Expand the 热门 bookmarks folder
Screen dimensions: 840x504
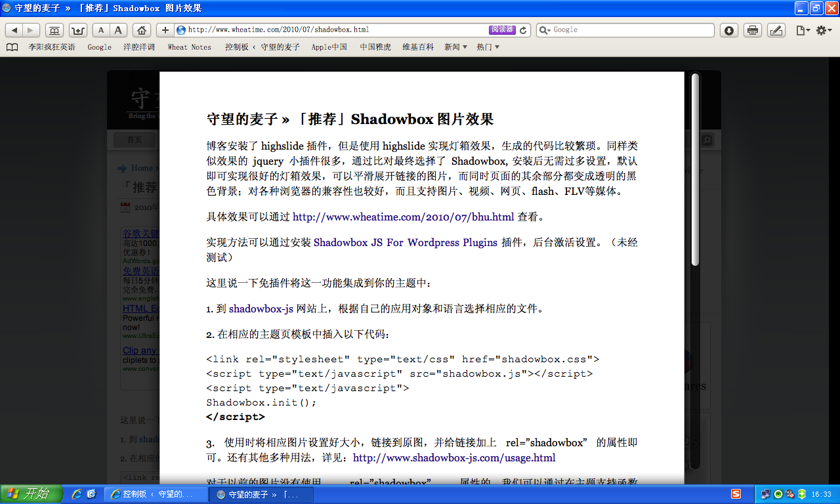[x=488, y=47]
